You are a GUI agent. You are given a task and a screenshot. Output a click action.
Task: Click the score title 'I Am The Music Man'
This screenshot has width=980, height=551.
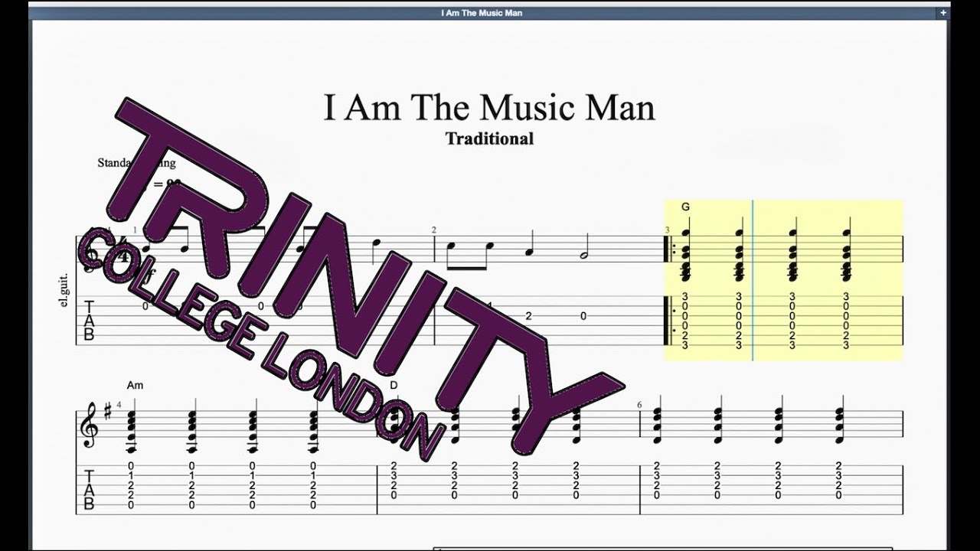489,107
